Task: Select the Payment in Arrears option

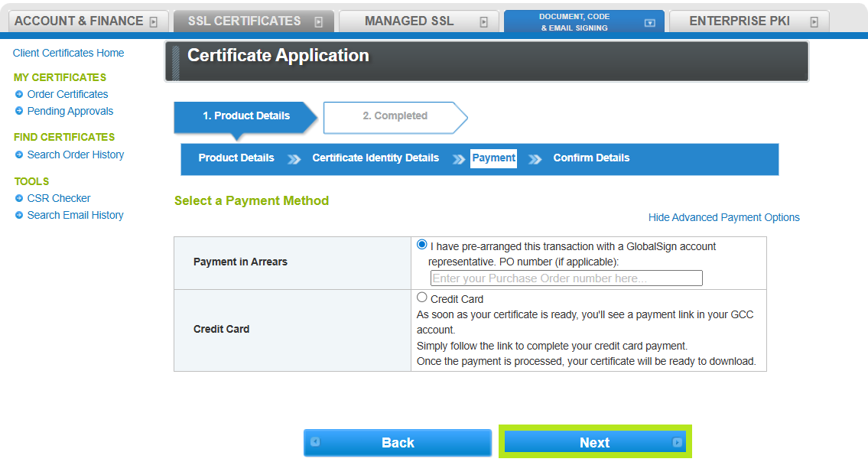Action: pos(422,243)
